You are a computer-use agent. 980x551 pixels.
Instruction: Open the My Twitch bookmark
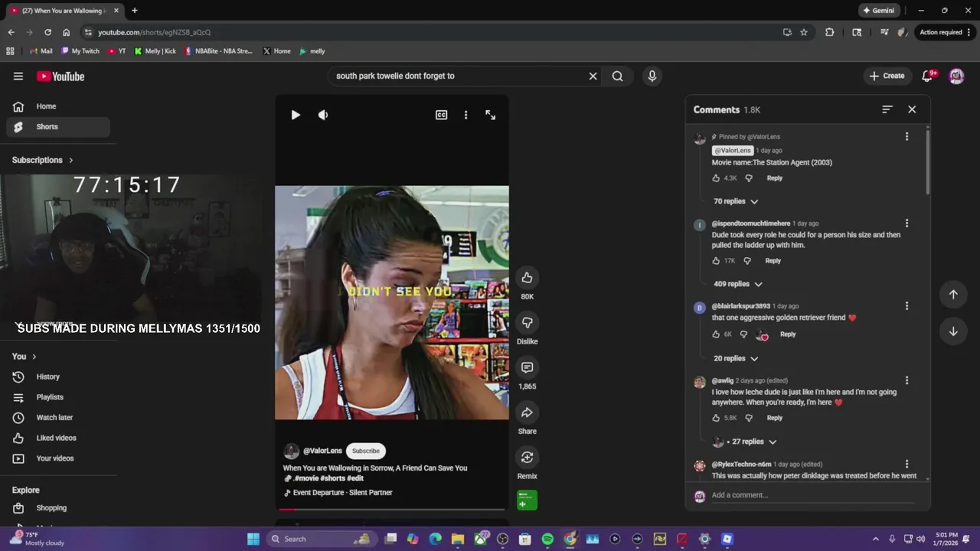coord(80,51)
